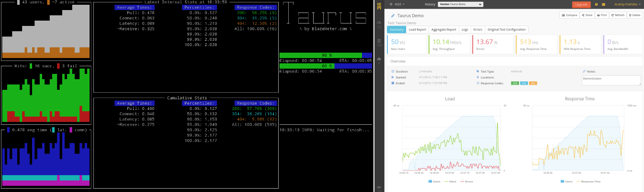Click the tag icon next to Test Type
Image resolution: width=644 pixels, height=192 pixels.
(478, 71)
